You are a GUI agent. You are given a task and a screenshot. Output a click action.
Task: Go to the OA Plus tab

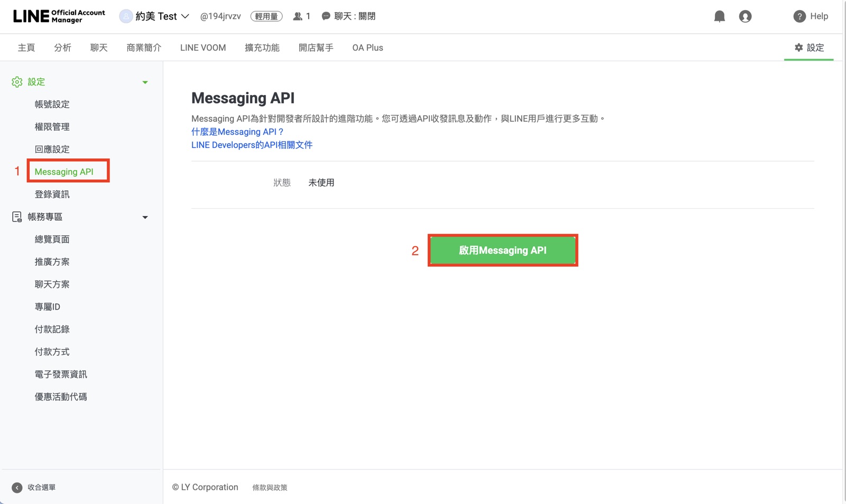click(367, 48)
